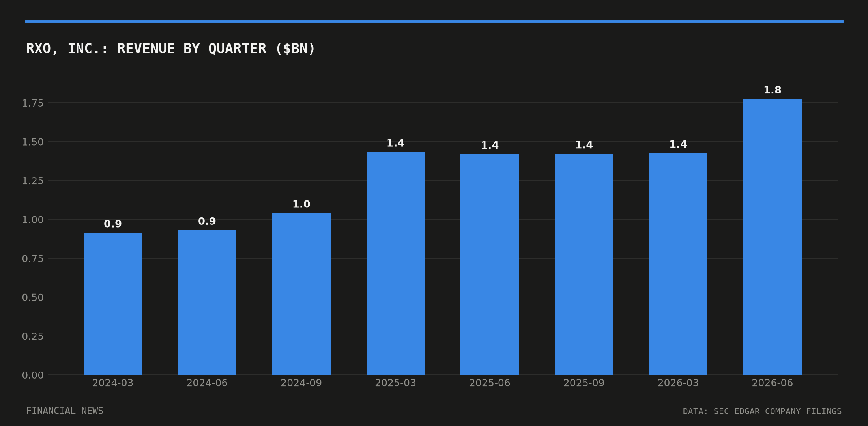Click the x-axis label 2026-06
This screenshot has height=426, width=868.
[773, 383]
